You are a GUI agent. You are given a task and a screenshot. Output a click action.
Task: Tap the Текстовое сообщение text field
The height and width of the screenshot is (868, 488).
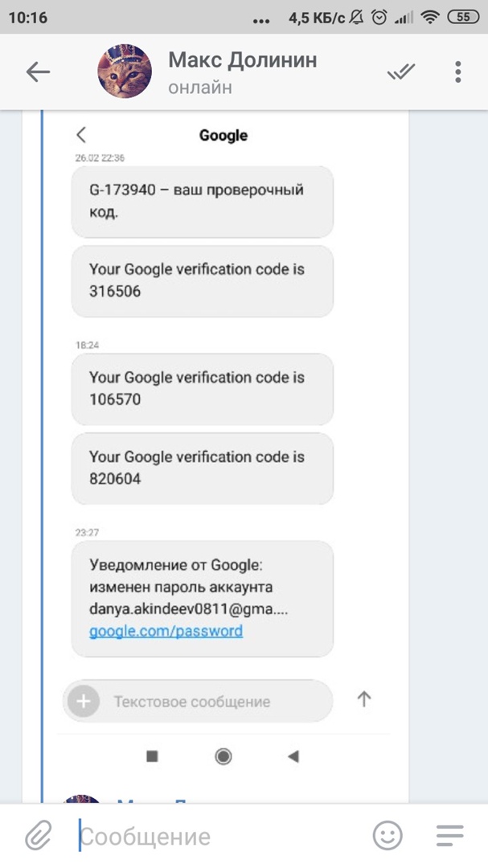click(x=209, y=702)
